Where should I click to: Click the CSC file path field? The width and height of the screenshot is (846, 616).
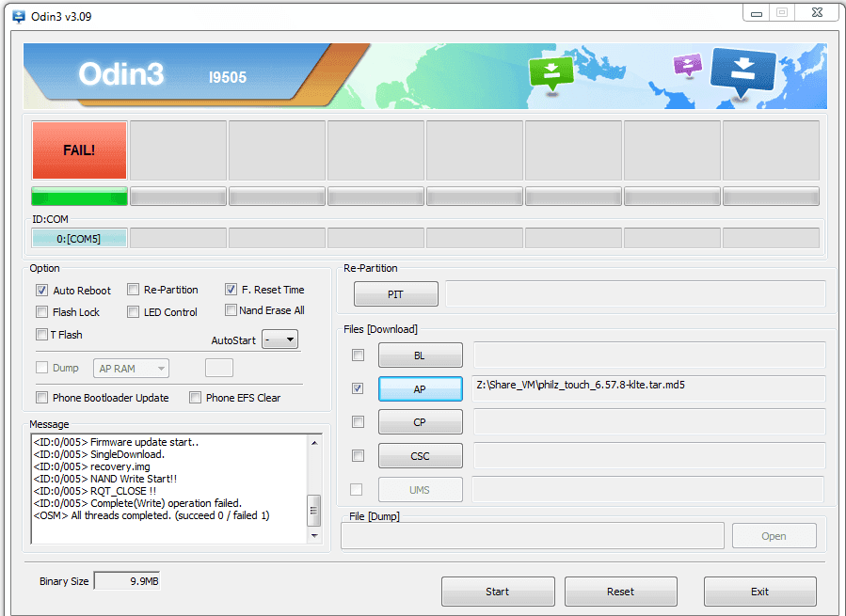coord(649,456)
